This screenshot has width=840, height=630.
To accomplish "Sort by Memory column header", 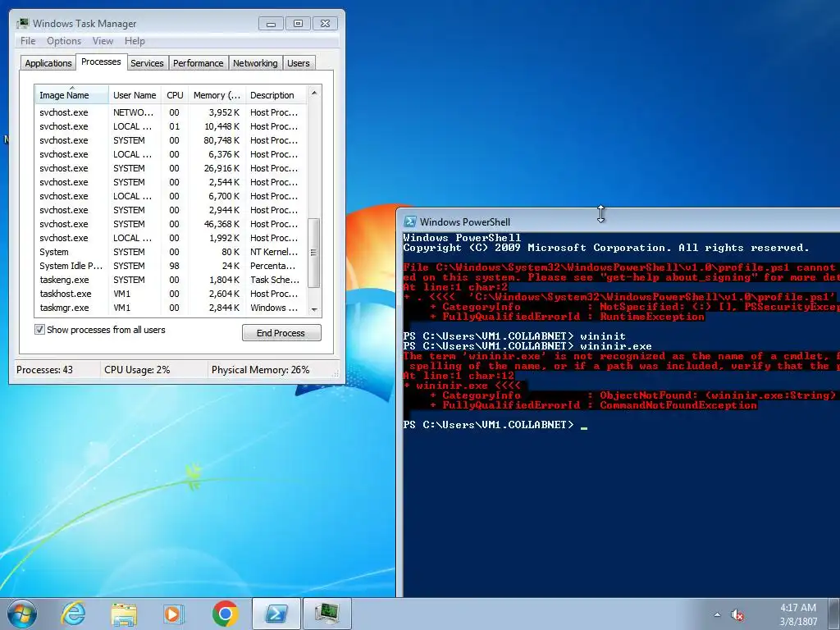I will tap(217, 95).
